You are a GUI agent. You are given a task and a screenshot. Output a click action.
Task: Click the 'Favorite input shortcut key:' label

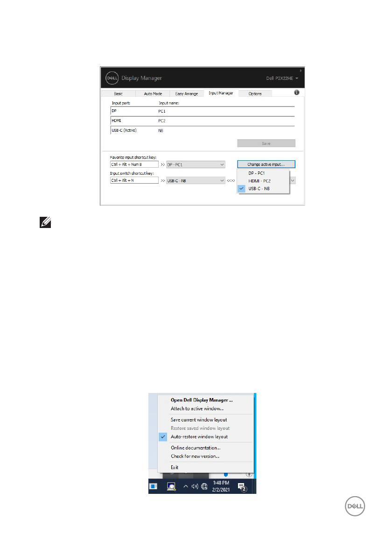point(133,157)
